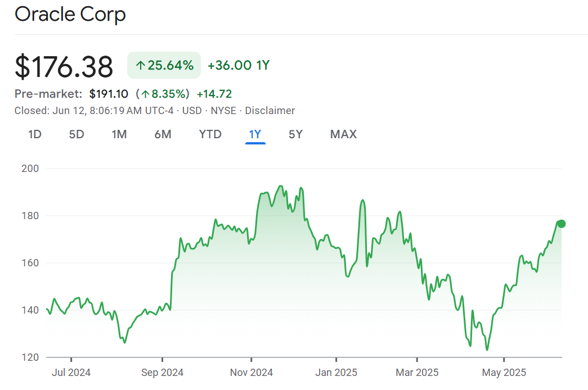Click the Jul 2024 x-axis label
Screen dimensions: 588x390
(71, 372)
